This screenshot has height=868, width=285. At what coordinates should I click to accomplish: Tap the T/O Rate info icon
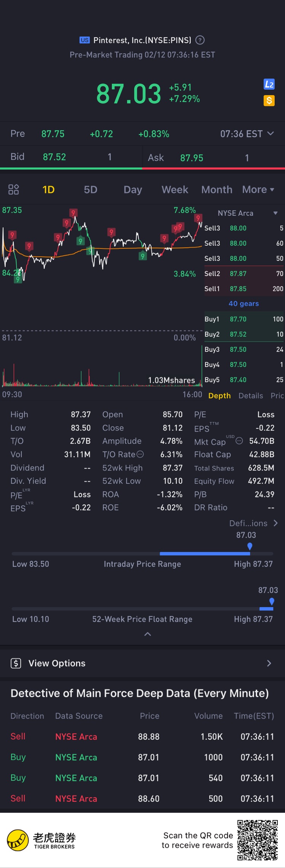pyautogui.click(x=140, y=454)
